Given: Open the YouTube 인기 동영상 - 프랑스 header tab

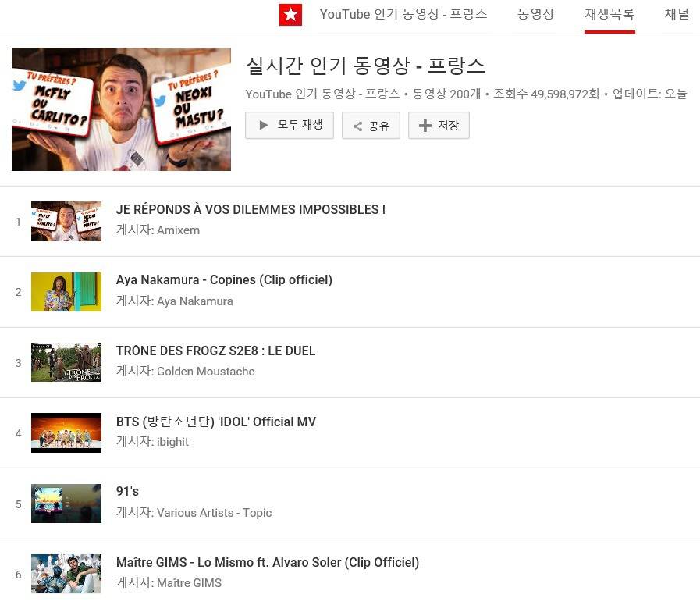Looking at the screenshot, I should 403,15.
